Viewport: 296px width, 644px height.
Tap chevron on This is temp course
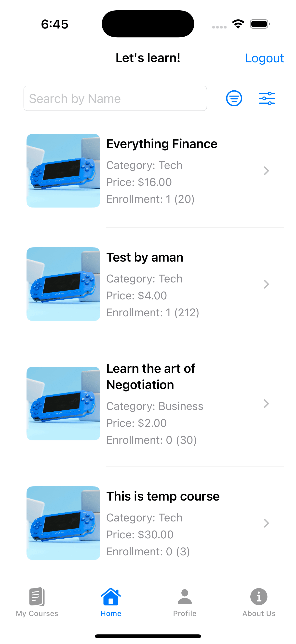click(266, 523)
